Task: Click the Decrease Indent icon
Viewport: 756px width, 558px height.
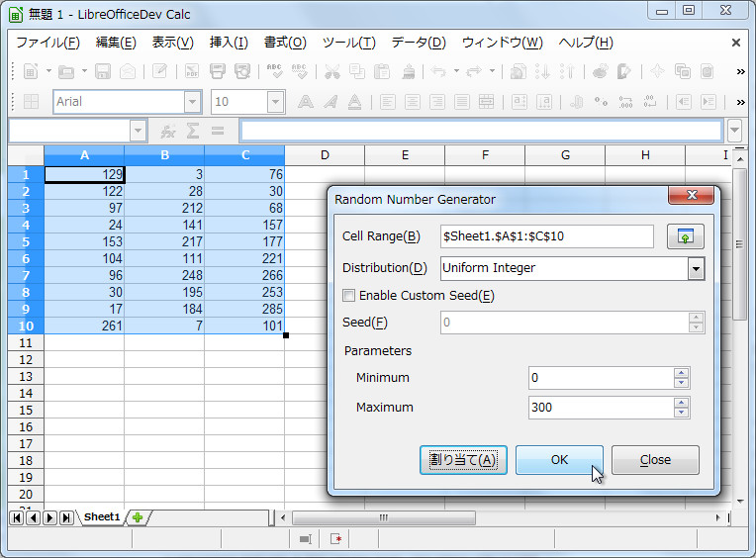Action: [683, 102]
